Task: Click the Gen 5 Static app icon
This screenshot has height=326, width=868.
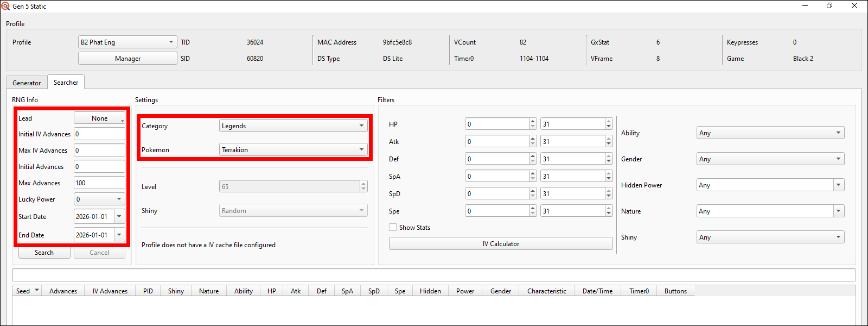Action: [x=5, y=6]
